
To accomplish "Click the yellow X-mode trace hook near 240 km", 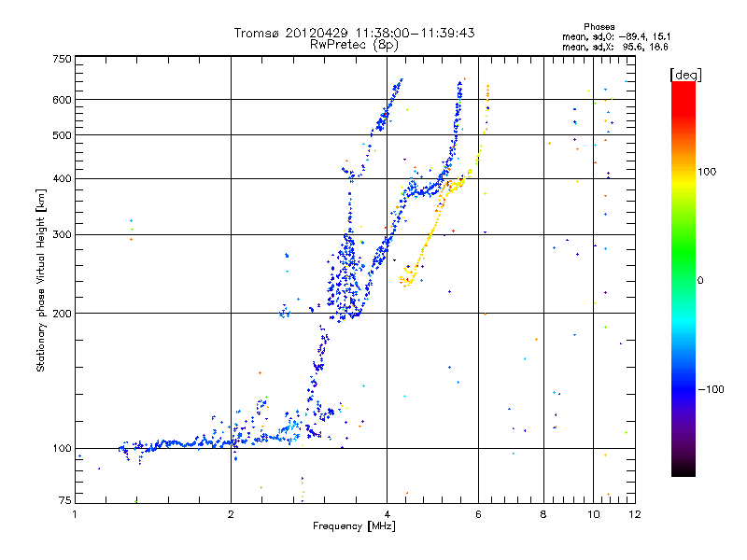I will (x=407, y=277).
